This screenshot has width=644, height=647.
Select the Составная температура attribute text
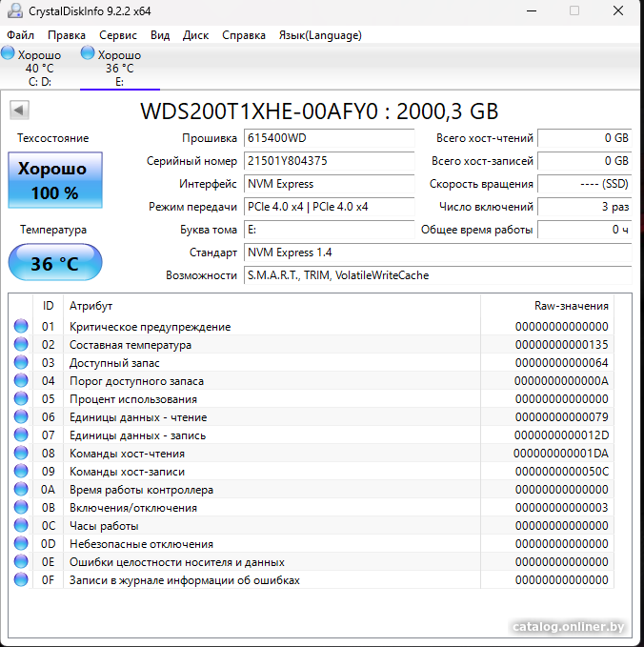131,345
